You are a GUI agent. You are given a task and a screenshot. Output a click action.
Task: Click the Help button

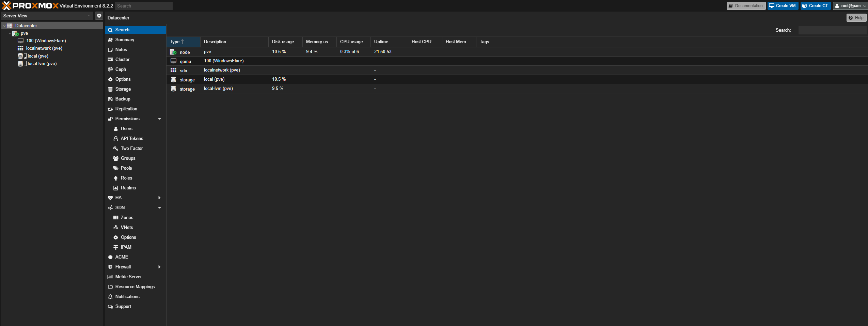(x=856, y=17)
